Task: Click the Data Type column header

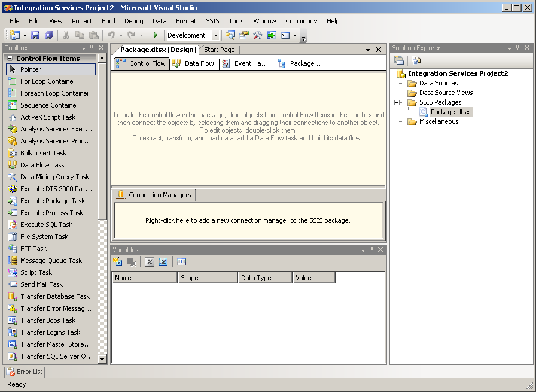Action: click(265, 278)
